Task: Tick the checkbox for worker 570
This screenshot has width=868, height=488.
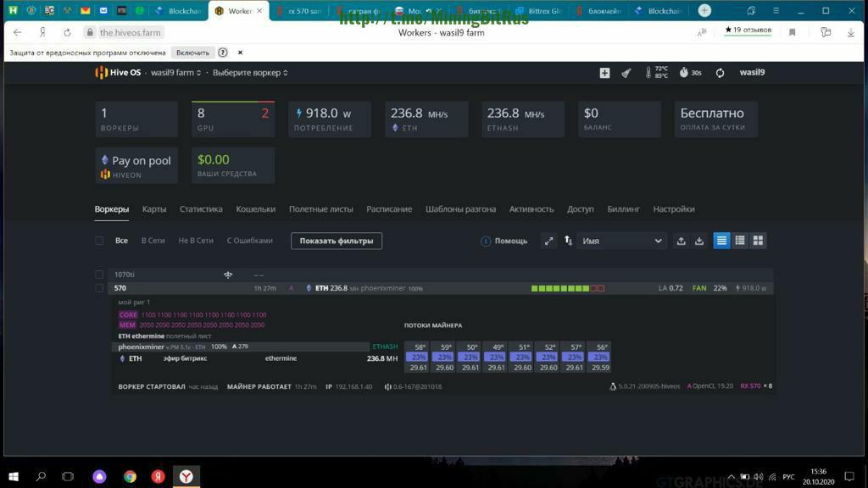Action: click(99, 288)
